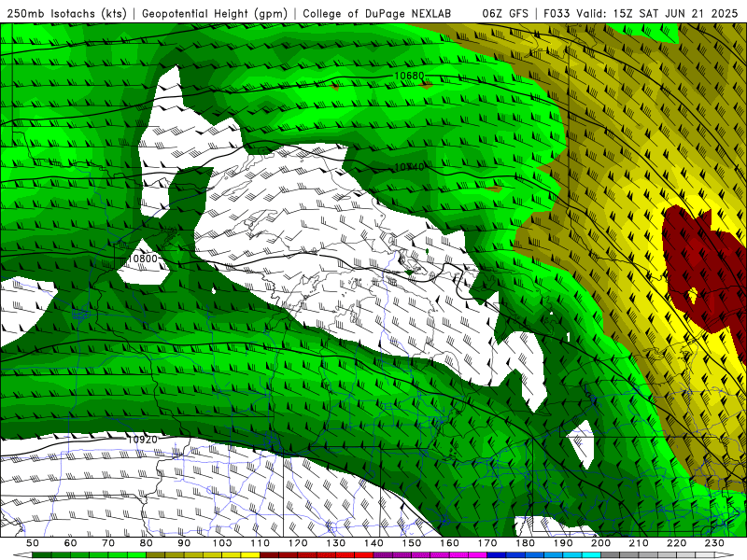Image resolution: width=747 pixels, height=560 pixels.
Task: Click the first dark blue swatch at the 170 mark
Action: tap(497, 555)
